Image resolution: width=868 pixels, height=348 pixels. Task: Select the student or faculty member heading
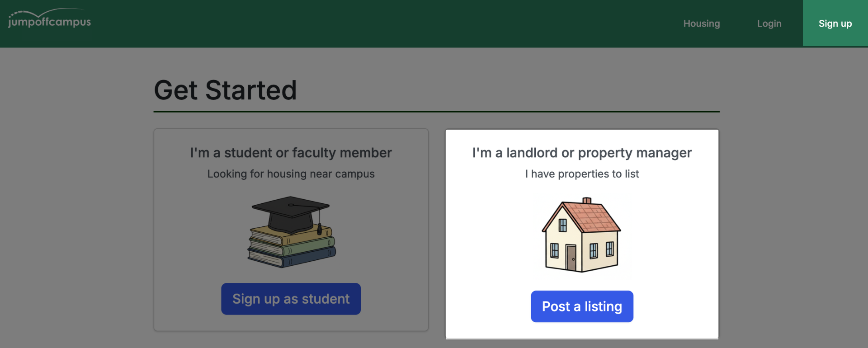point(291,153)
